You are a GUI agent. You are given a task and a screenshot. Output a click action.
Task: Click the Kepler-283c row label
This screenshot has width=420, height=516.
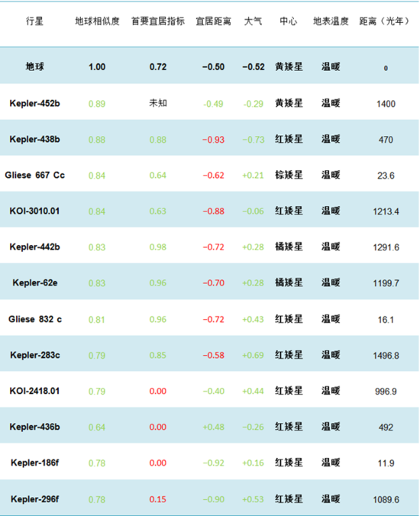tap(35, 355)
